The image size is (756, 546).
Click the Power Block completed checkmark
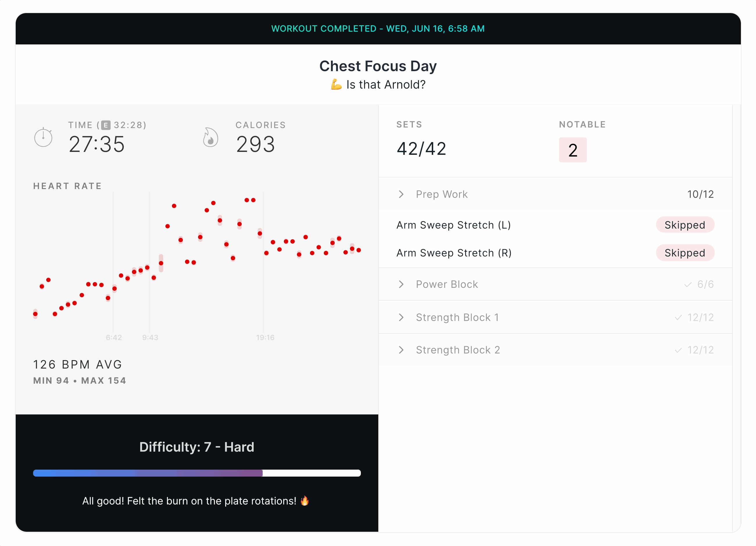click(x=688, y=285)
